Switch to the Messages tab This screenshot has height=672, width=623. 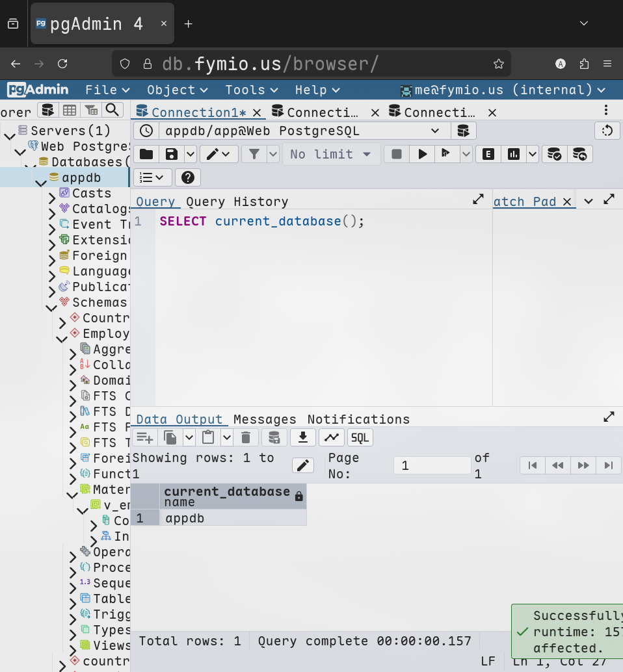(x=265, y=419)
